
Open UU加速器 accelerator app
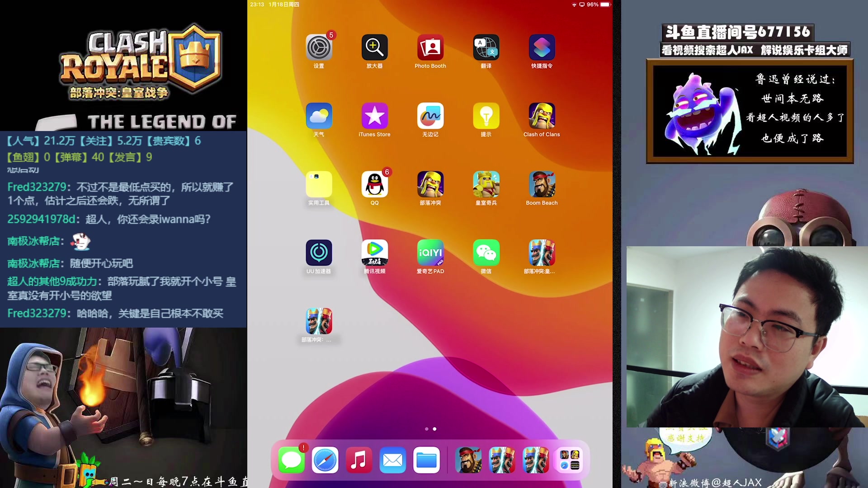click(x=319, y=253)
